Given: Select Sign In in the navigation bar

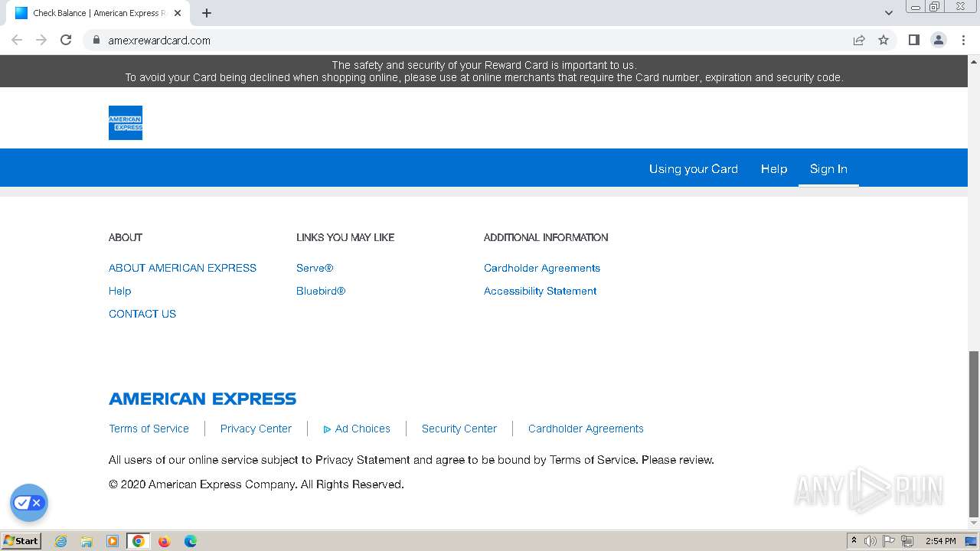Looking at the screenshot, I should point(828,169).
